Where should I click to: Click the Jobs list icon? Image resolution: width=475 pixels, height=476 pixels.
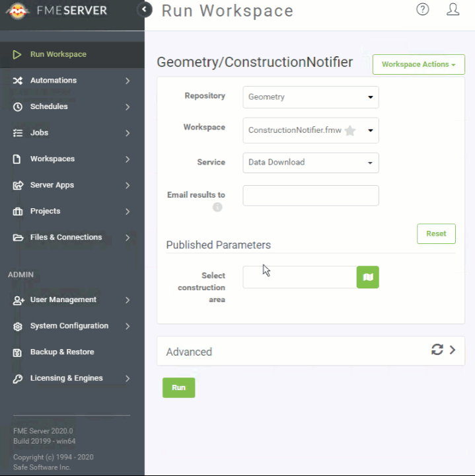click(18, 133)
